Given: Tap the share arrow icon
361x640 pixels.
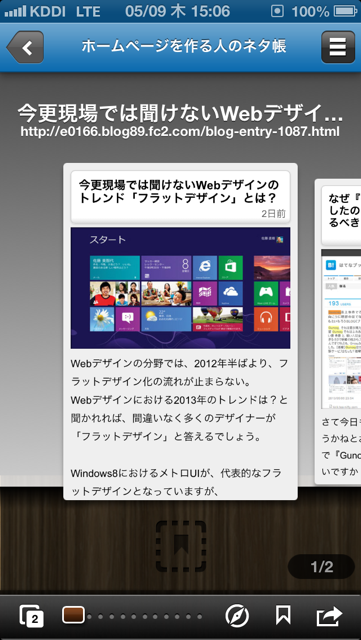Looking at the screenshot, I should (329, 616).
